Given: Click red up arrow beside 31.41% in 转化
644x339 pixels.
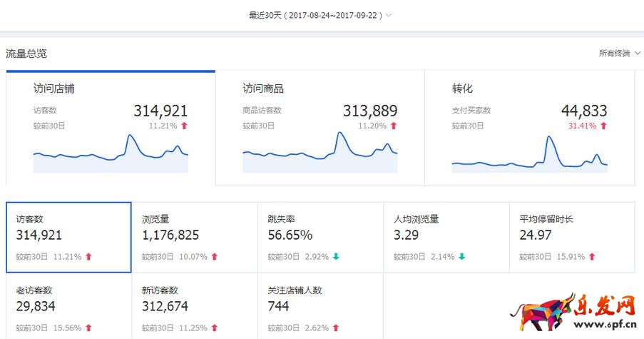Looking at the screenshot, I should point(603,126).
